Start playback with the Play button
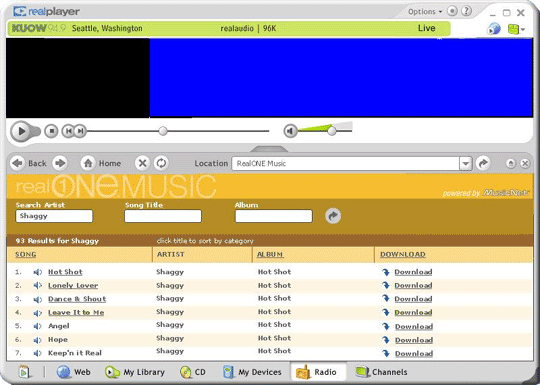The image size is (540, 385). [21, 131]
